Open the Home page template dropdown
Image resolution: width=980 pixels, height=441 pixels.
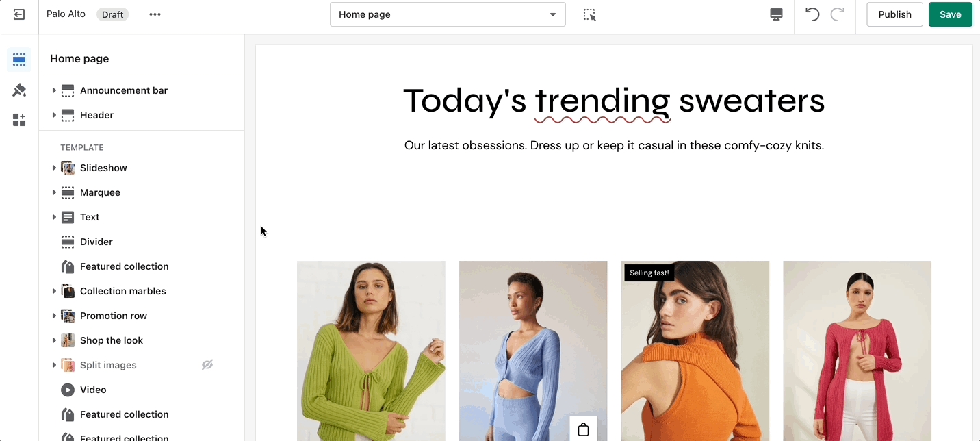(x=448, y=14)
